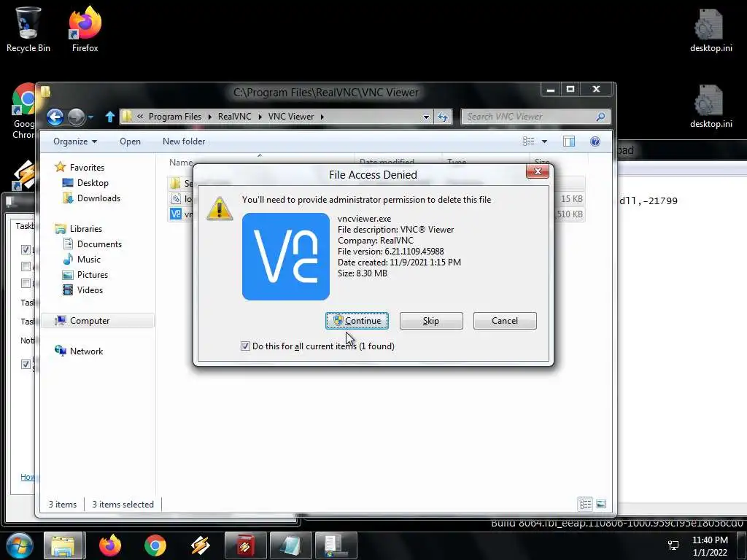Toggle second checkbox in Taskbar properties window
The image size is (747, 560).
coord(26,266)
